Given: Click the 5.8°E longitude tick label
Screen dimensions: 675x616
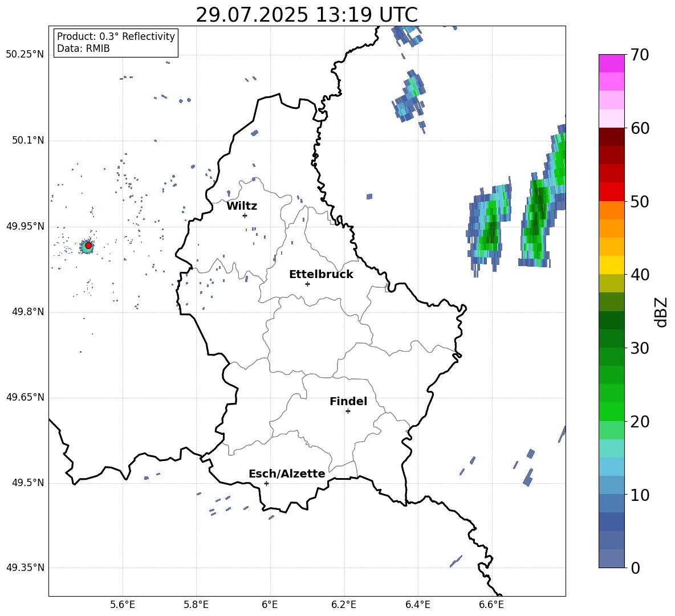Looking at the screenshot, I should [x=196, y=605].
